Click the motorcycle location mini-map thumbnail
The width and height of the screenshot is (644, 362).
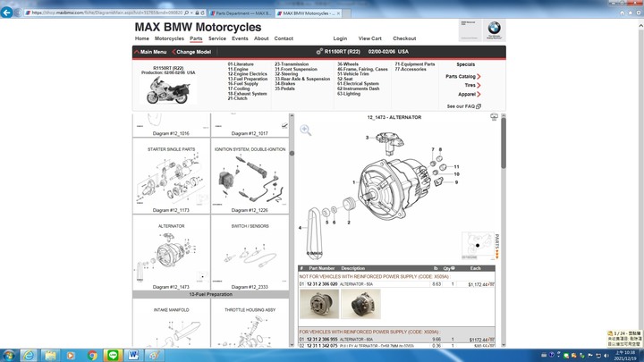tap(478, 245)
